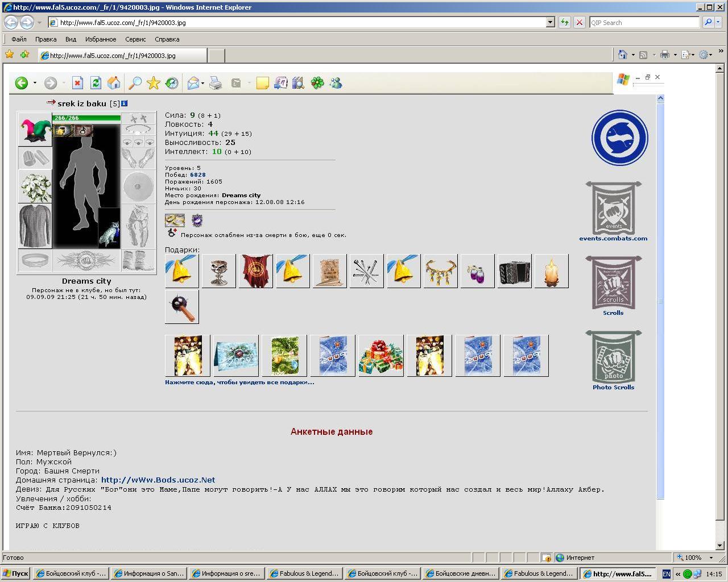This screenshot has height=582, width=728.
Task: Click the grey Forward arrow in page toolbar
Action: [x=51, y=83]
